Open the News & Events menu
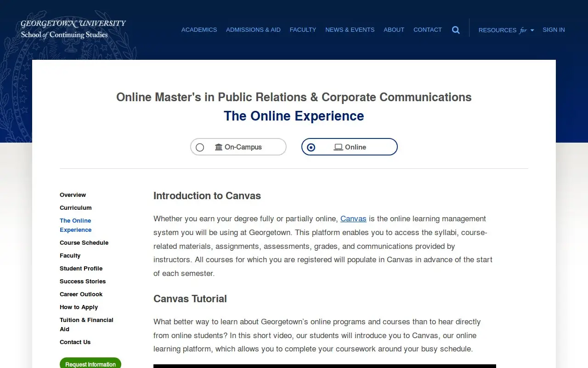The width and height of the screenshot is (588, 368). pyautogui.click(x=350, y=29)
